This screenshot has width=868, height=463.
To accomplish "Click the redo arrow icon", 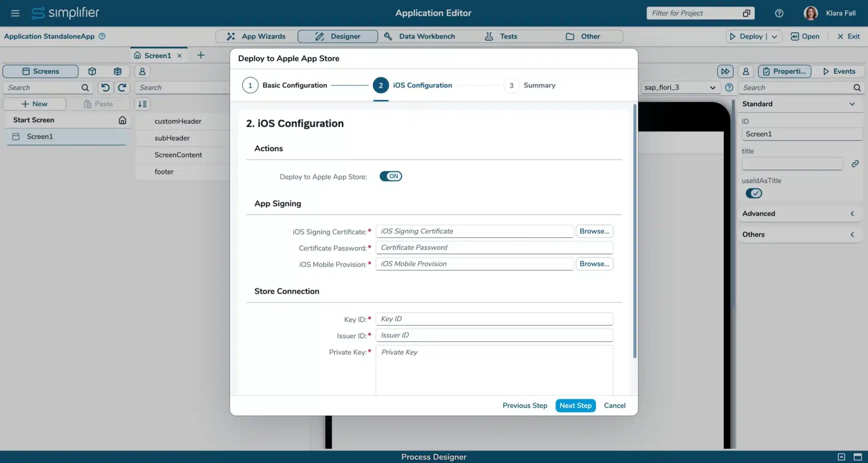I will [x=122, y=87].
